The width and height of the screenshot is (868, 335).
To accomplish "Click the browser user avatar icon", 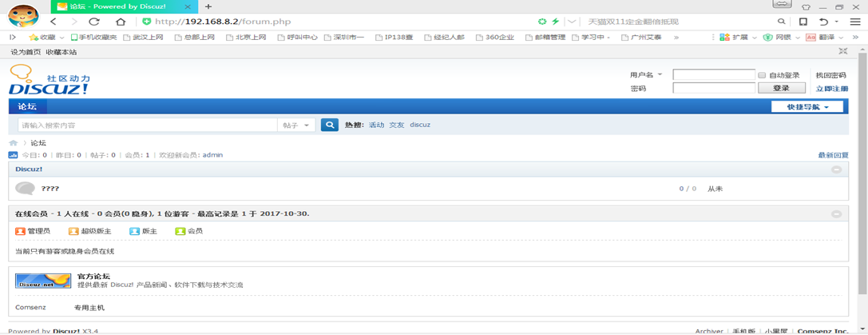I will 22,15.
